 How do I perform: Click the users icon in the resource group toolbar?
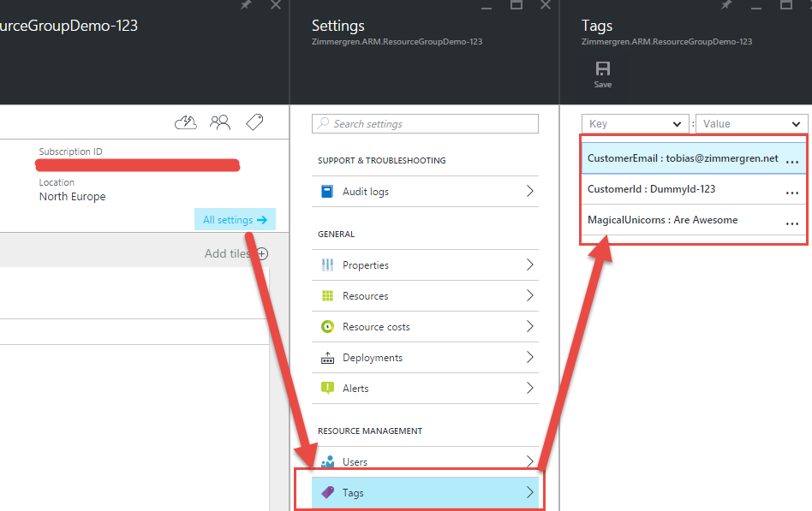tap(220, 122)
